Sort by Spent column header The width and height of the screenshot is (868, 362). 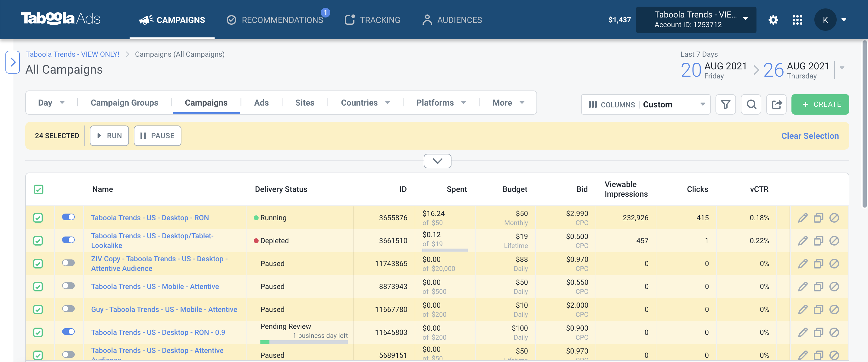457,189
